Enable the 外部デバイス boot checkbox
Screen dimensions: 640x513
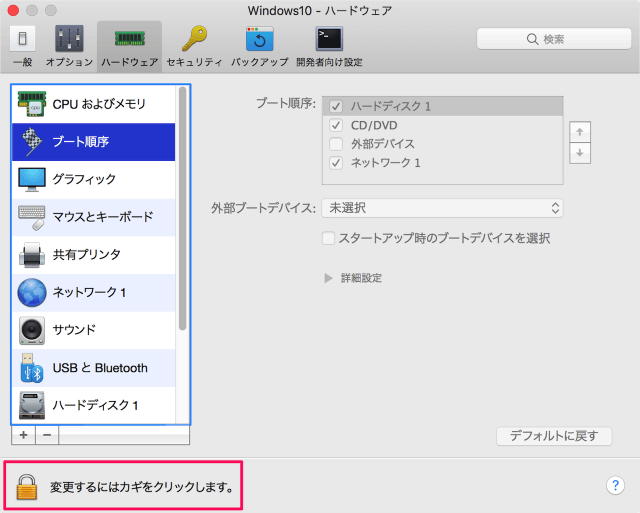tap(336, 144)
